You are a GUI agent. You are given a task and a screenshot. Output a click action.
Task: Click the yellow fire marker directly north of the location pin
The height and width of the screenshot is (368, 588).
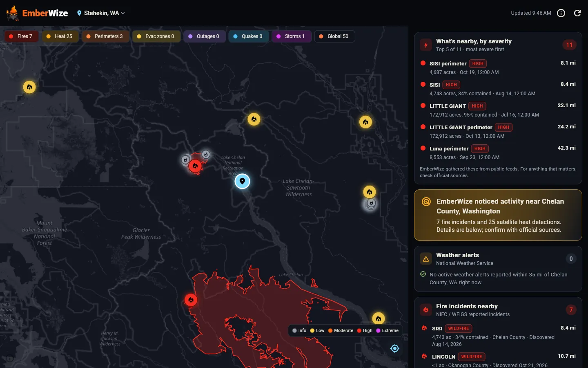(254, 119)
